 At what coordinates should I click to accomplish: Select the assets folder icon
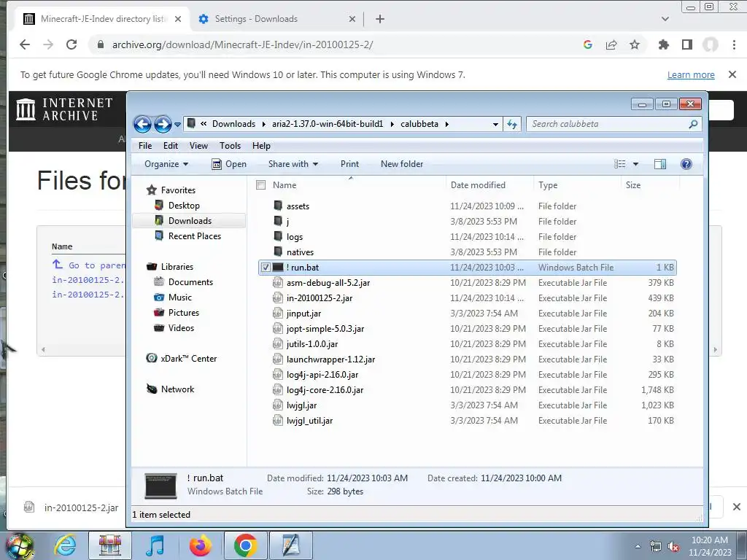click(278, 206)
